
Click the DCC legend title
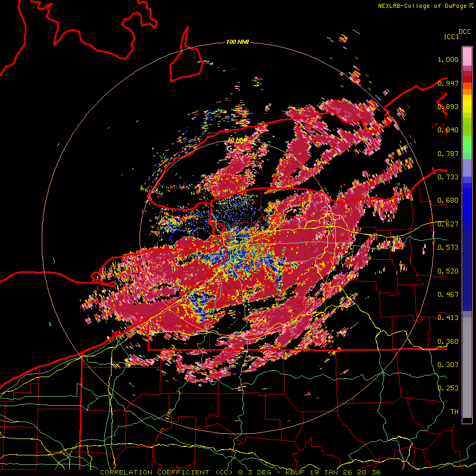[465, 32]
